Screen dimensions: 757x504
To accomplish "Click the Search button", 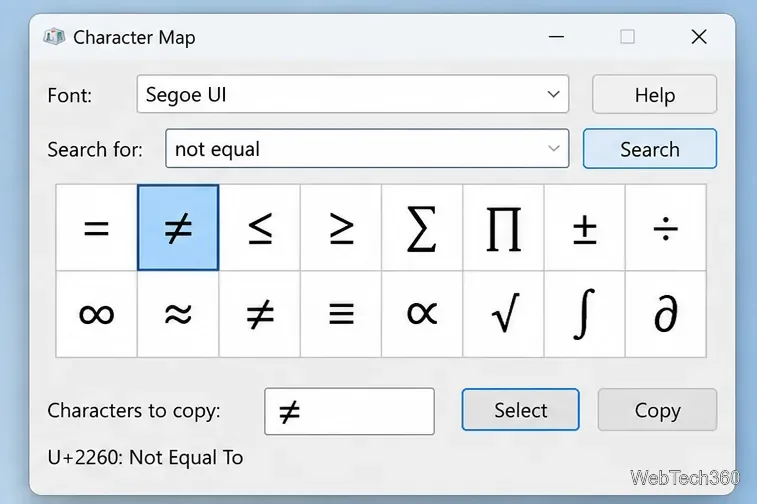I will pyautogui.click(x=650, y=149).
